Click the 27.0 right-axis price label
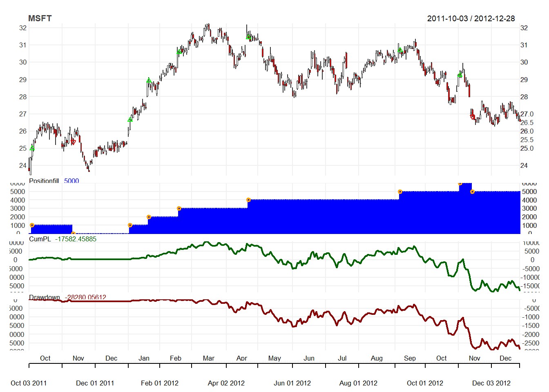This screenshot has width=549, height=392. pyautogui.click(x=527, y=114)
